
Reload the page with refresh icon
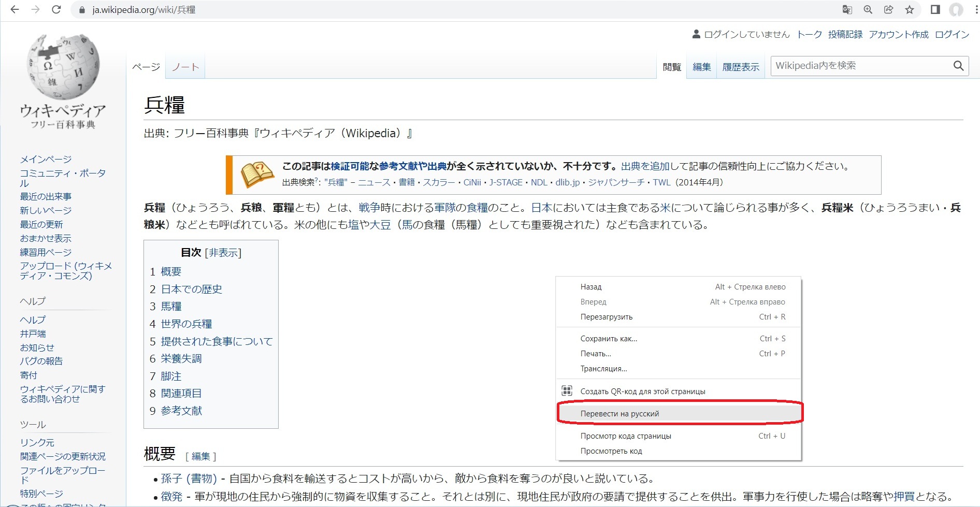[x=56, y=10]
